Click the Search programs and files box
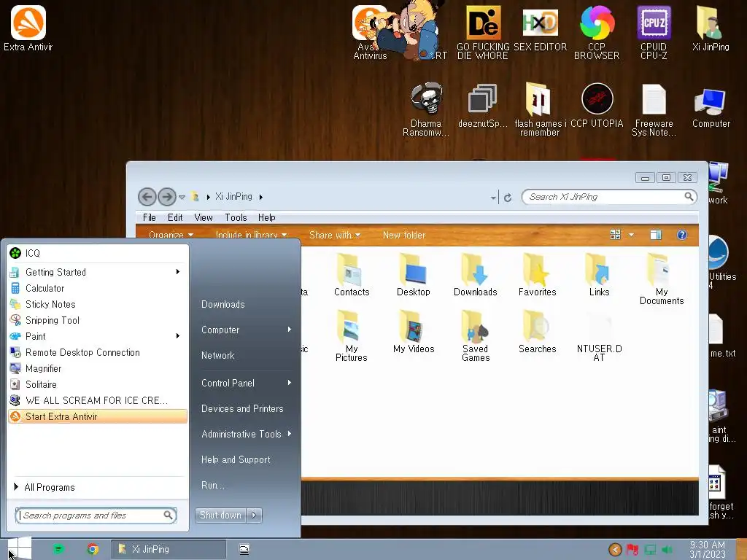Screen dimensions: 747x560 pos(96,516)
